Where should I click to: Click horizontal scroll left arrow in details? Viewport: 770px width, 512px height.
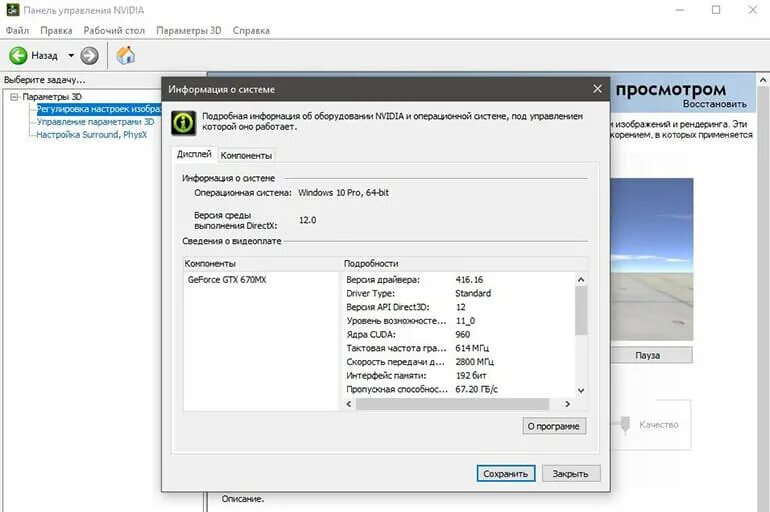tap(349, 404)
